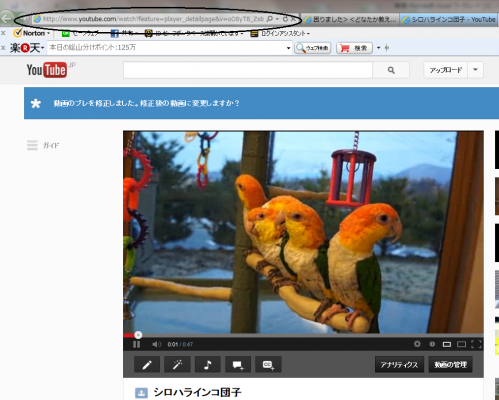Click the browser forward arrow button
The image size is (499, 400).
click(23, 19)
